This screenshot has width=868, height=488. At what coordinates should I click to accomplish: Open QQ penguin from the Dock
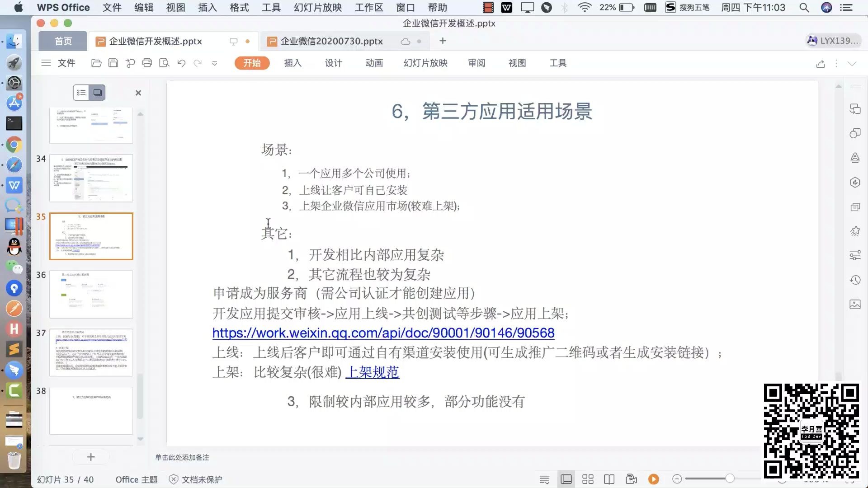[14, 247]
